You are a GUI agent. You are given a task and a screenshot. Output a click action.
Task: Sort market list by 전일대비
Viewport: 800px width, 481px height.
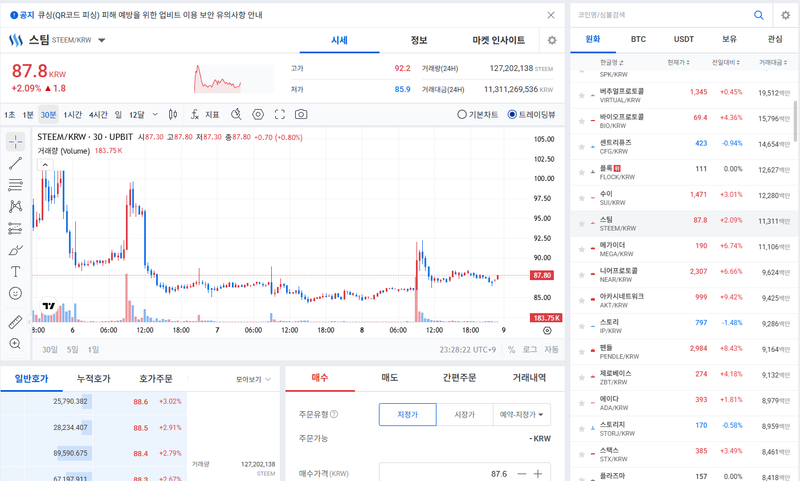[x=726, y=62]
